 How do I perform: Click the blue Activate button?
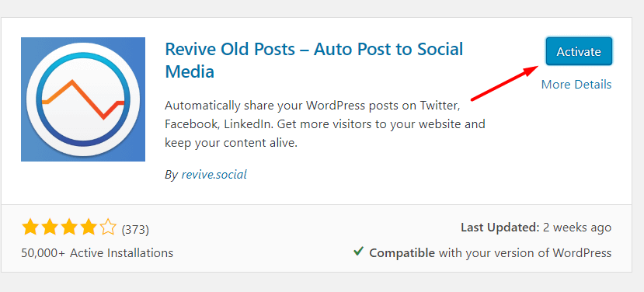[579, 51]
